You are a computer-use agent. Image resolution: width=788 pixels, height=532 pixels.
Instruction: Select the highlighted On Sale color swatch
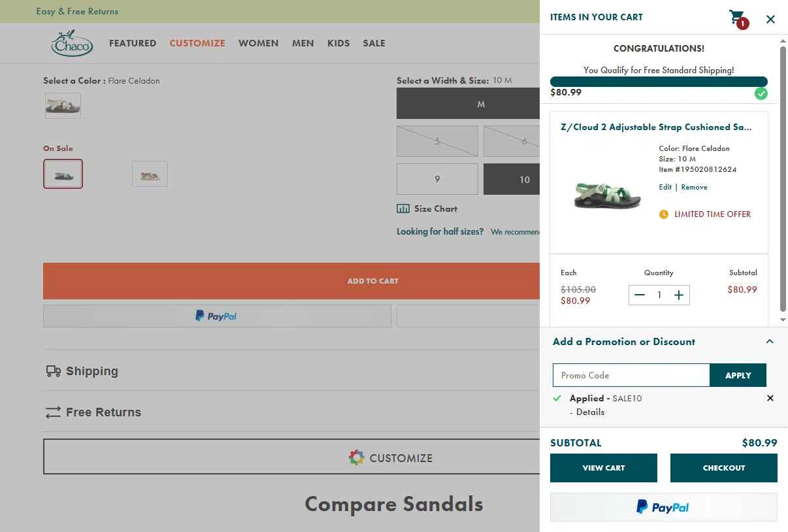point(63,174)
